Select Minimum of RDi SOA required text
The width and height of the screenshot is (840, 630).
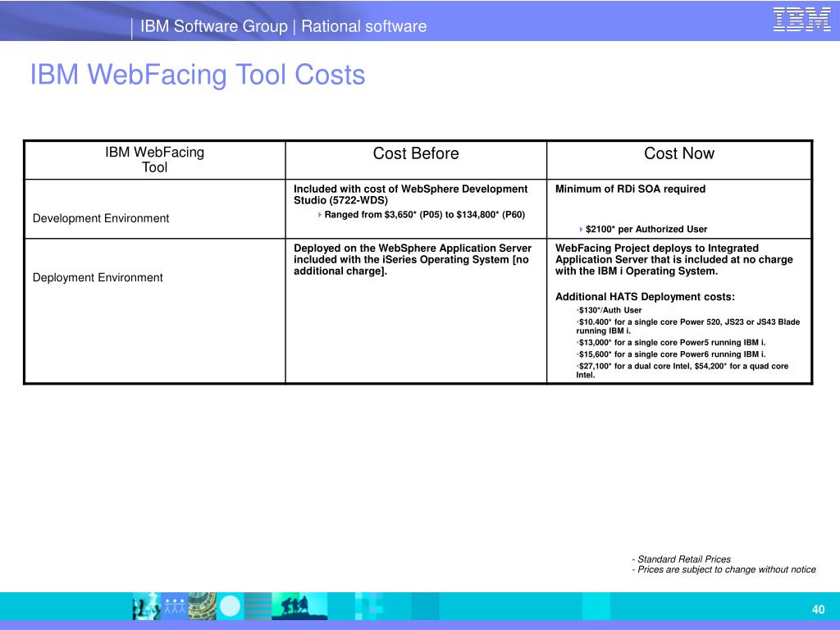coord(630,189)
